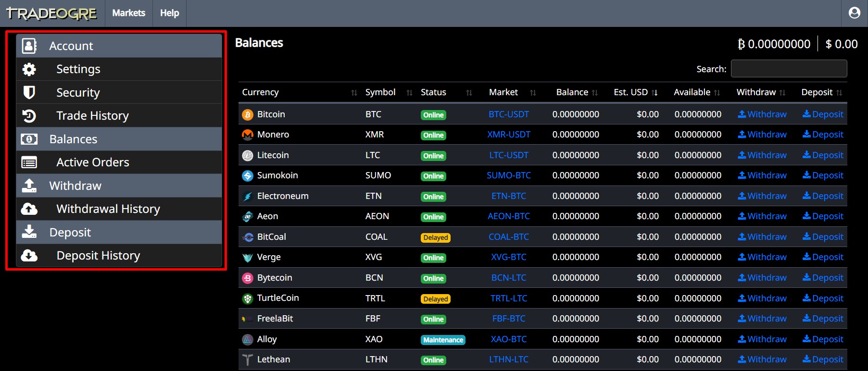Image resolution: width=868 pixels, height=371 pixels.
Task: Open the Help menu
Action: pos(169,13)
